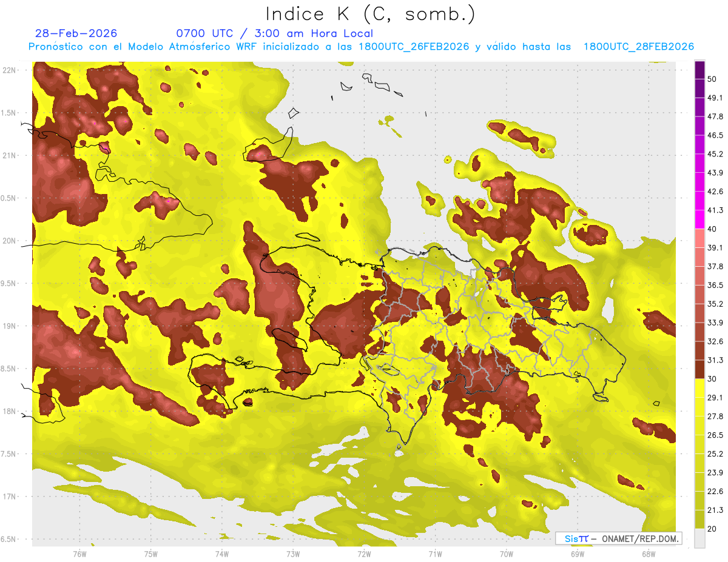
Task: Click the magenta swatch between 41.3 and 40
Action: (x=699, y=219)
